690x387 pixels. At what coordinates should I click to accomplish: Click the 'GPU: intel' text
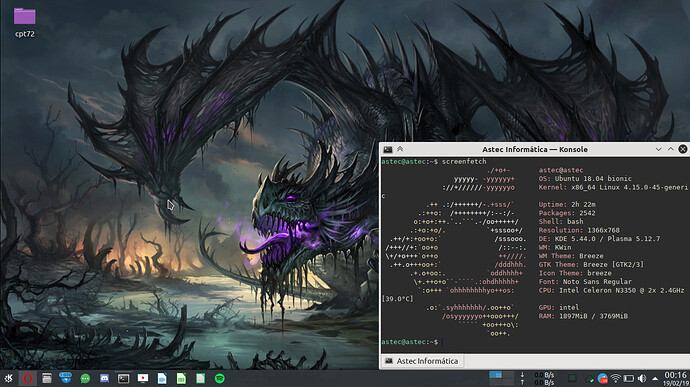coord(559,307)
